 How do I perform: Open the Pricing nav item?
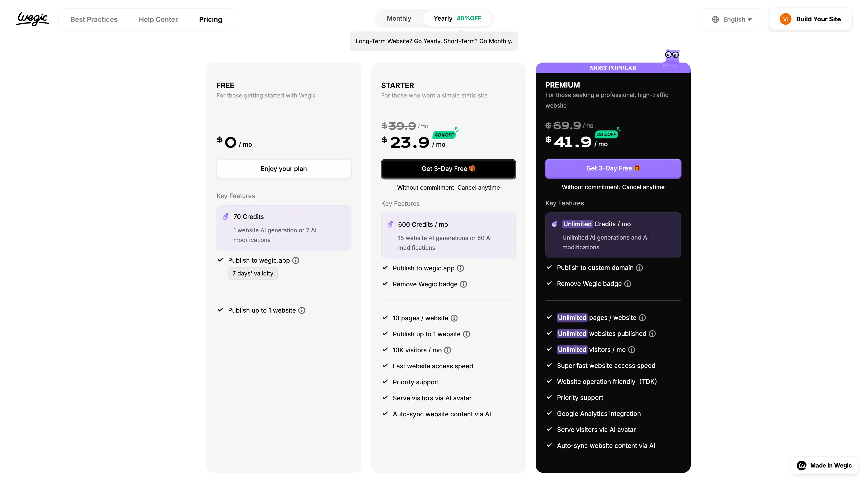point(210,20)
